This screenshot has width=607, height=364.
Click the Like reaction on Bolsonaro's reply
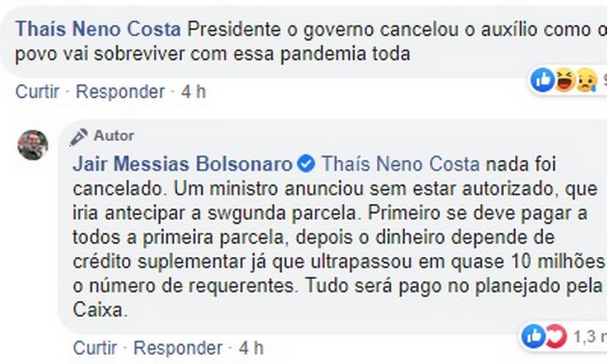[x=534, y=336]
